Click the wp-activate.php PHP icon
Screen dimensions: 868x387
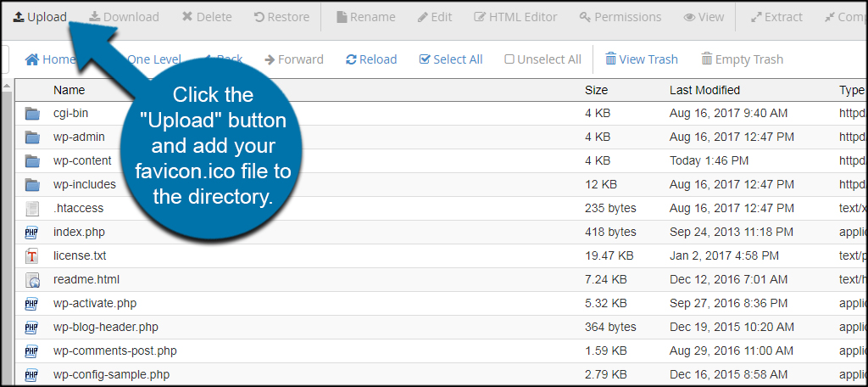pyautogui.click(x=31, y=304)
